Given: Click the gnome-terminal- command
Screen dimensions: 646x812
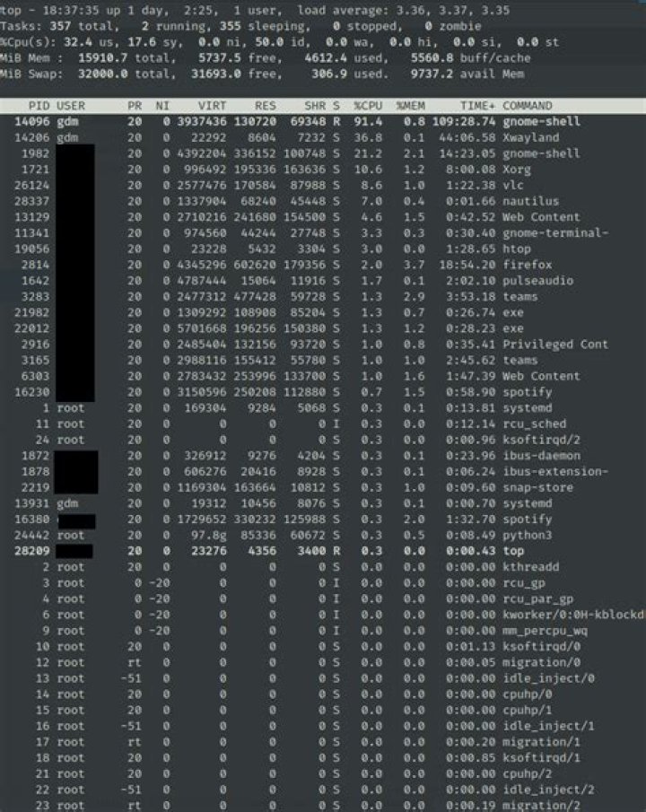Looking at the screenshot, I should [x=555, y=233].
